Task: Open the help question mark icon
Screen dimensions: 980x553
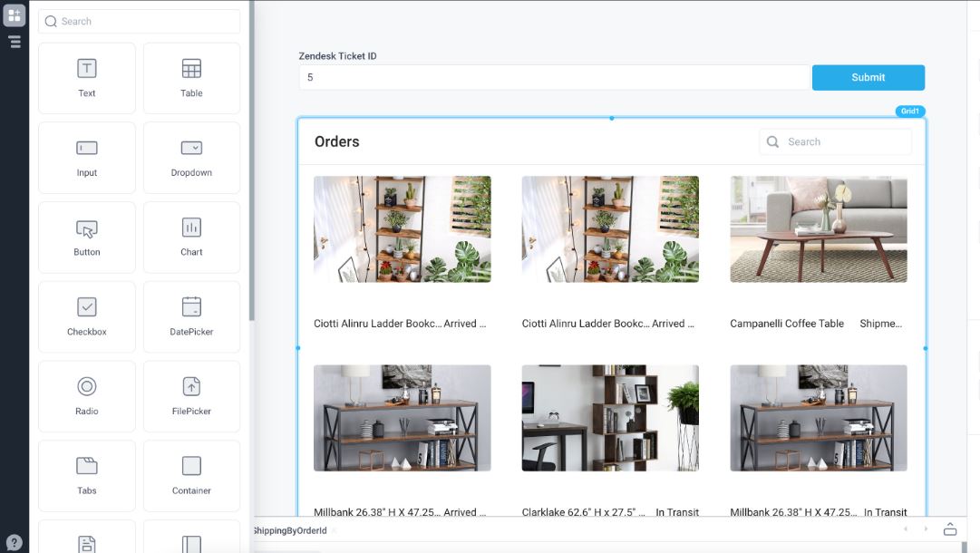Action: 14,542
